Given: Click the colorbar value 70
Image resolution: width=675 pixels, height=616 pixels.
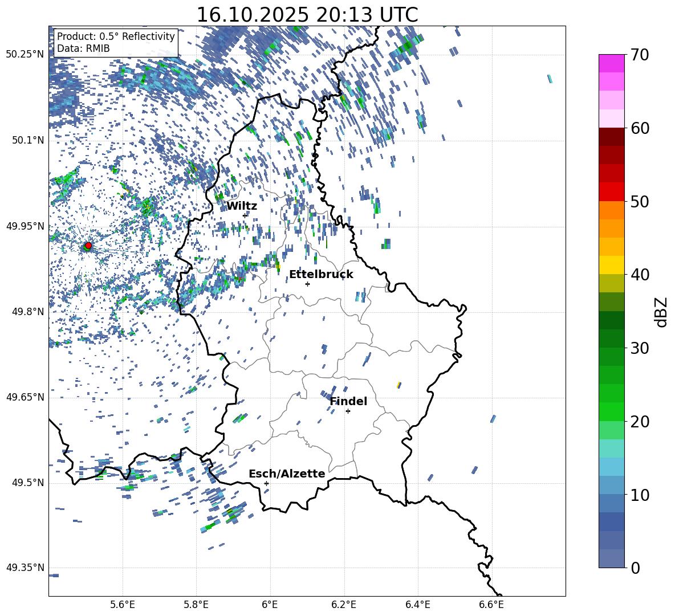Looking at the screenshot, I should pyautogui.click(x=640, y=55).
